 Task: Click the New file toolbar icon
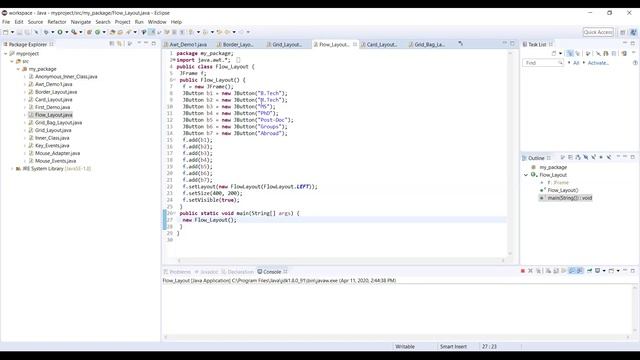click(6, 32)
